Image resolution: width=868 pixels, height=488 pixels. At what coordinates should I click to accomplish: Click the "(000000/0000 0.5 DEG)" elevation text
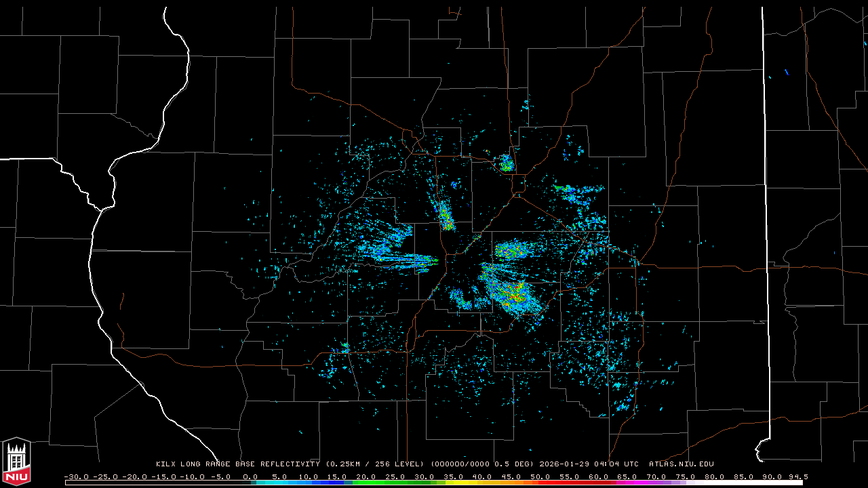click(x=482, y=464)
